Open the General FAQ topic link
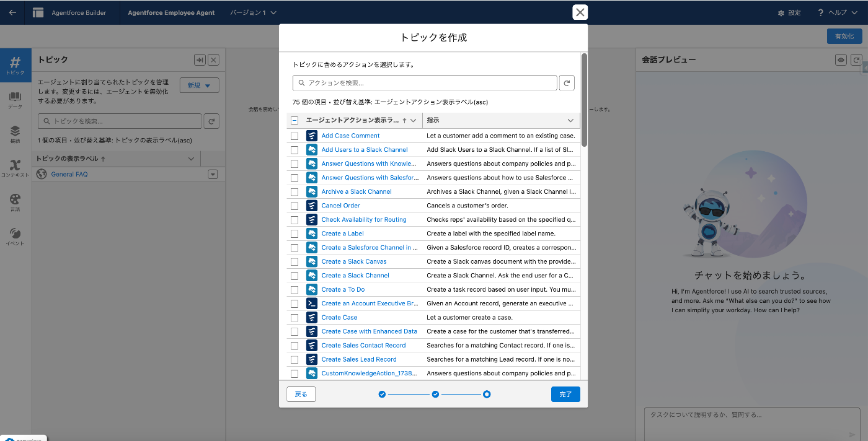This screenshot has height=441, width=868. pos(69,175)
